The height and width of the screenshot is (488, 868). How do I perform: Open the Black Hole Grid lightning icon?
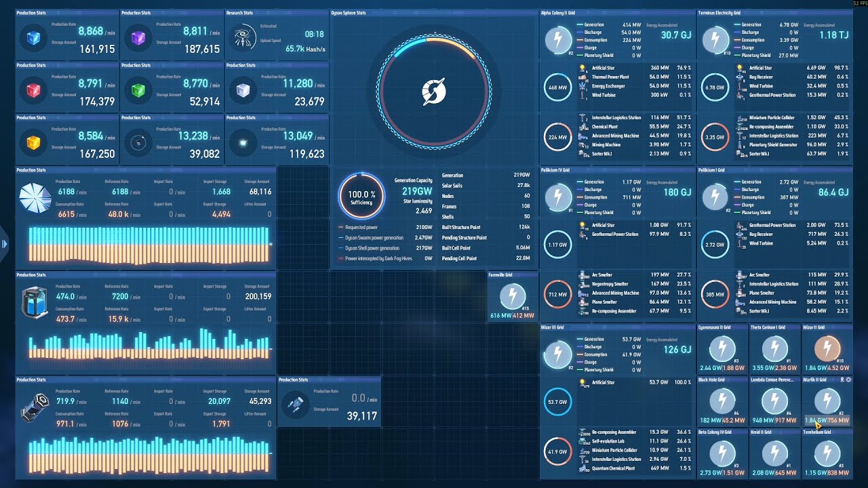[x=723, y=402]
